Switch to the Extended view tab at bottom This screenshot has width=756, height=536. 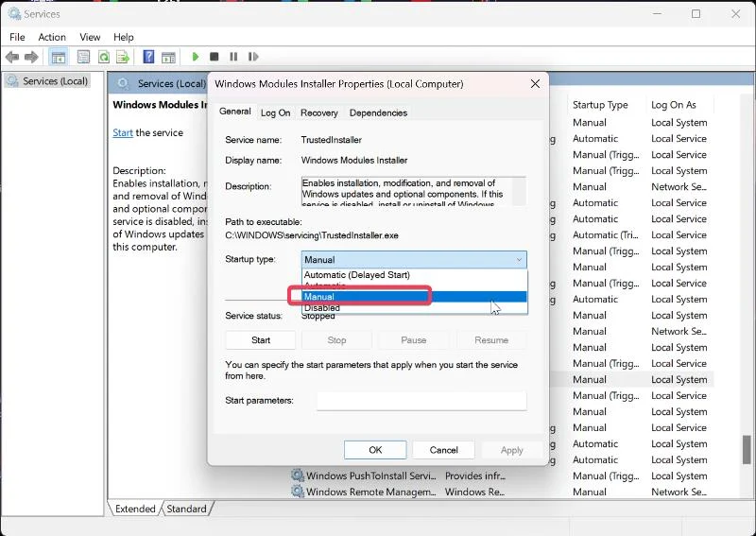pos(135,509)
